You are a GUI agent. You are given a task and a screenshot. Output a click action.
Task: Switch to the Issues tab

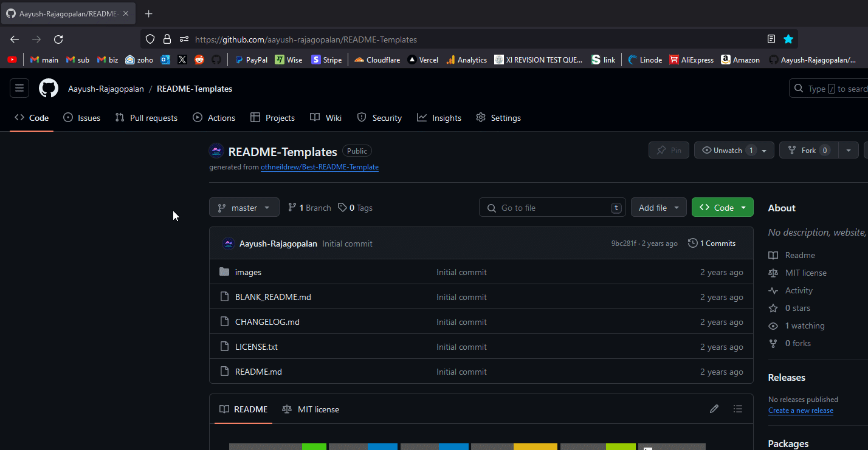coord(82,118)
